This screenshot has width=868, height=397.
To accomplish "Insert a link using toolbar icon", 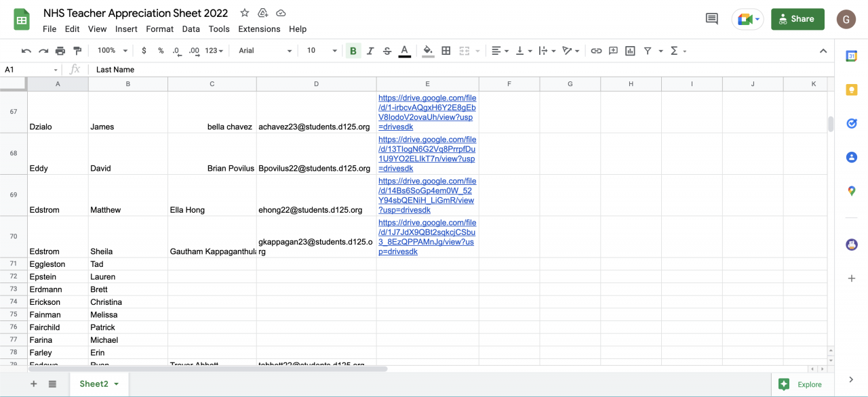I will pyautogui.click(x=596, y=51).
